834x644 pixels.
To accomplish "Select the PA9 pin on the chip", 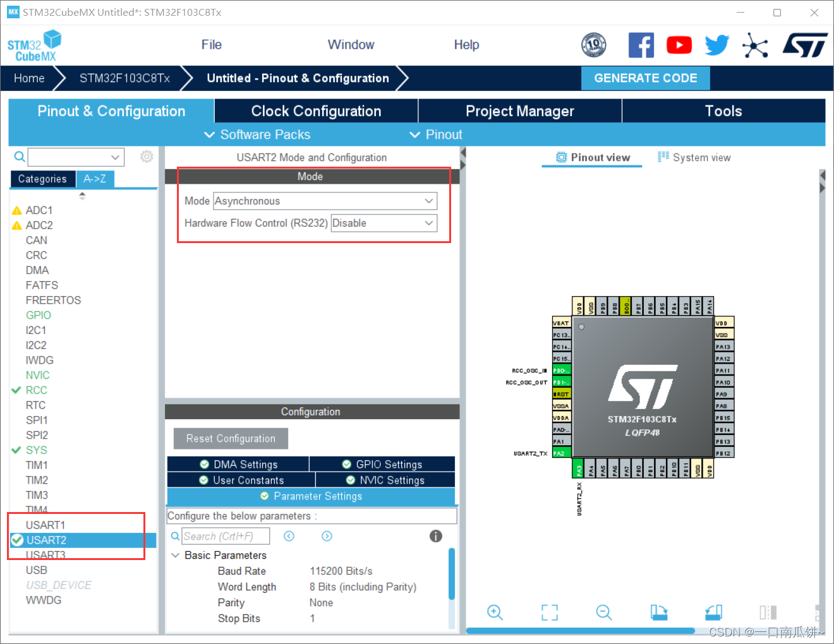I will (724, 394).
